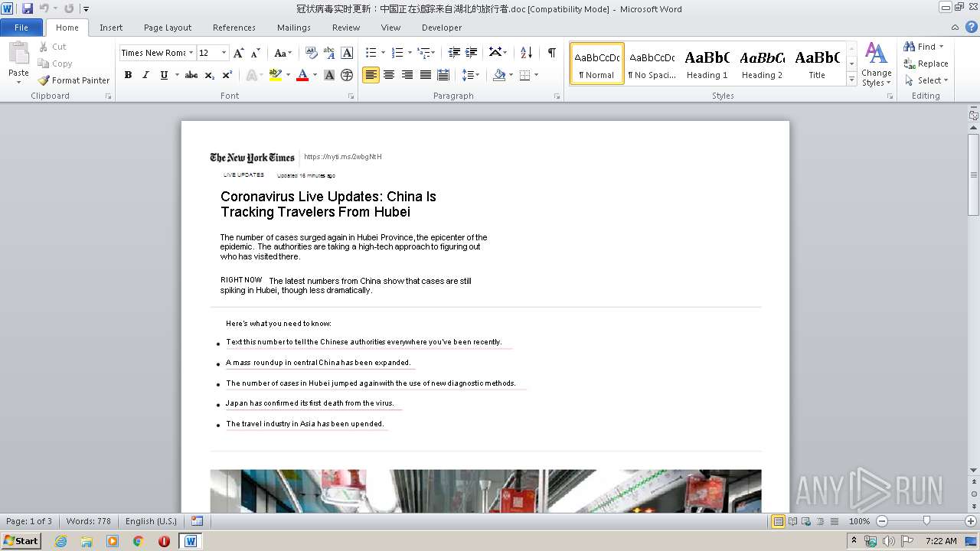
Task: Click Align Text Right icon
Action: 407,75
